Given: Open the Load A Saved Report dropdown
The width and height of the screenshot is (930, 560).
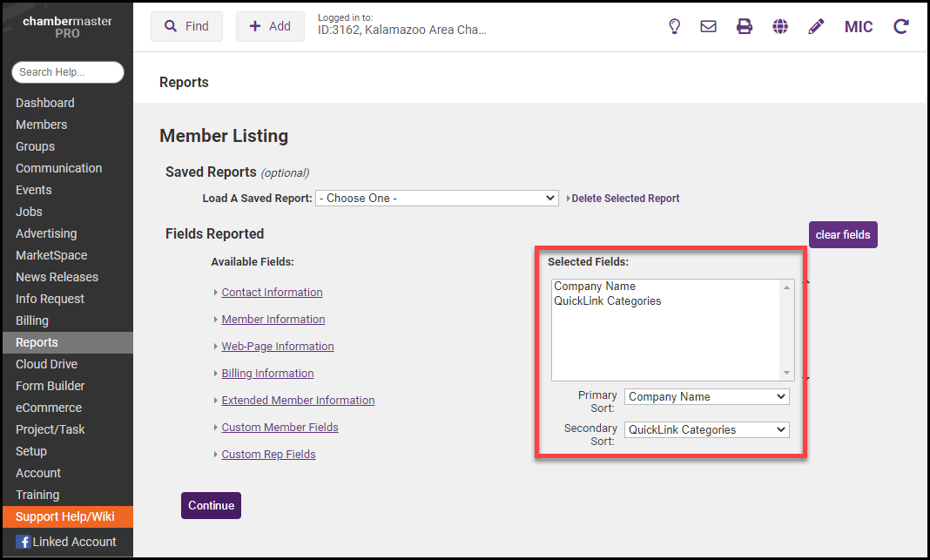Looking at the screenshot, I should click(436, 198).
